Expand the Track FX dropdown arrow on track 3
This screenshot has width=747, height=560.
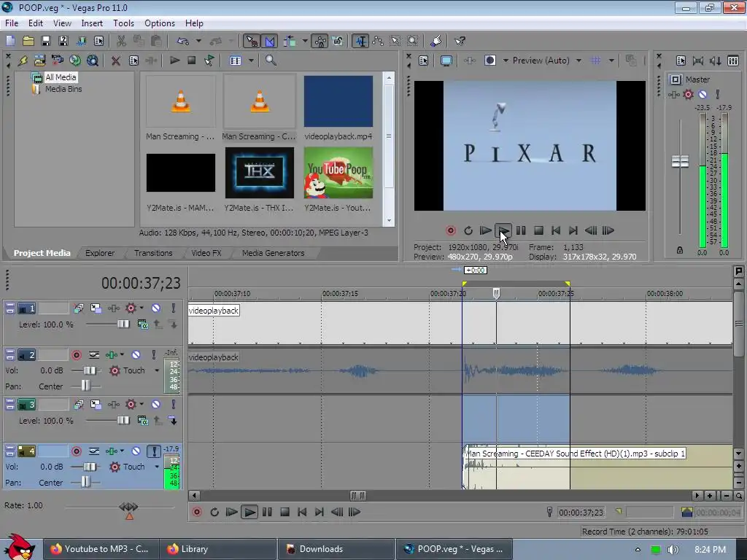click(142, 404)
